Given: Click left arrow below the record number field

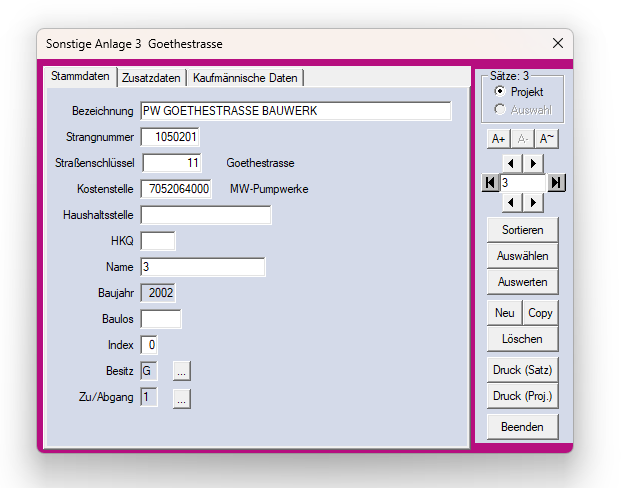Looking at the screenshot, I should 510,203.
